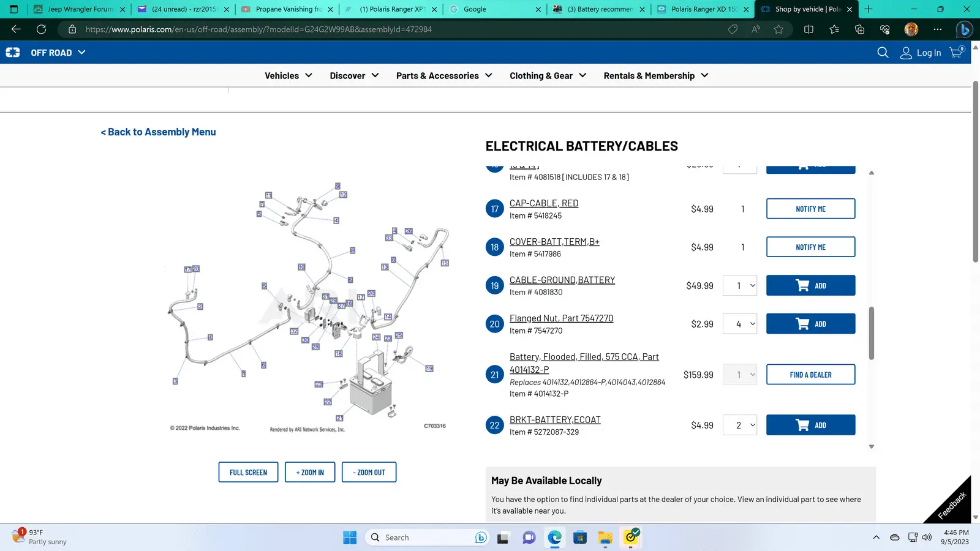The width and height of the screenshot is (980, 551).
Task: Click Find a Dealer for battery
Action: point(810,375)
